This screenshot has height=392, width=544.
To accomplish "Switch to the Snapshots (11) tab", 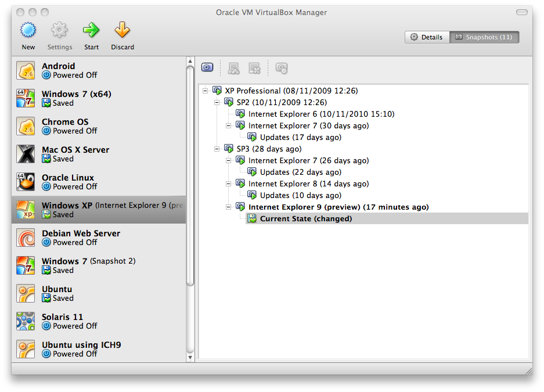I will 484,37.
